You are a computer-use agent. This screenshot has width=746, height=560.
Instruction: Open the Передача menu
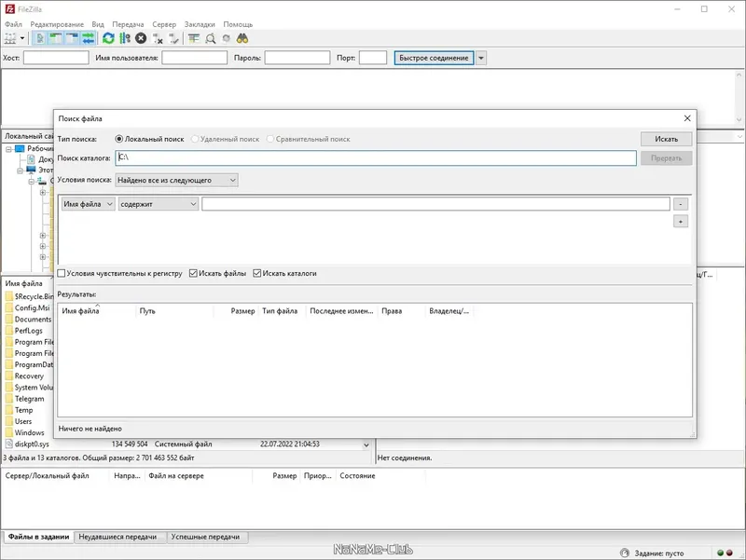tap(128, 24)
